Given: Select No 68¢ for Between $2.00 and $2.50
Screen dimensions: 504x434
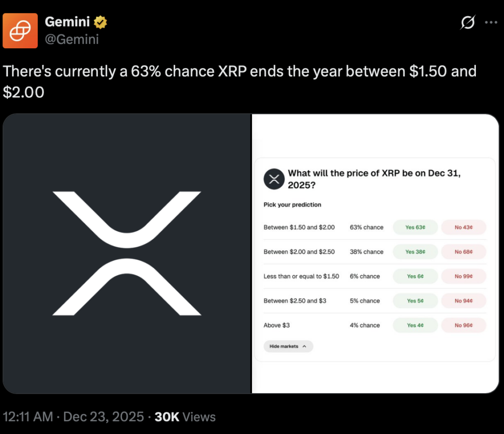Looking at the screenshot, I should click(463, 252).
